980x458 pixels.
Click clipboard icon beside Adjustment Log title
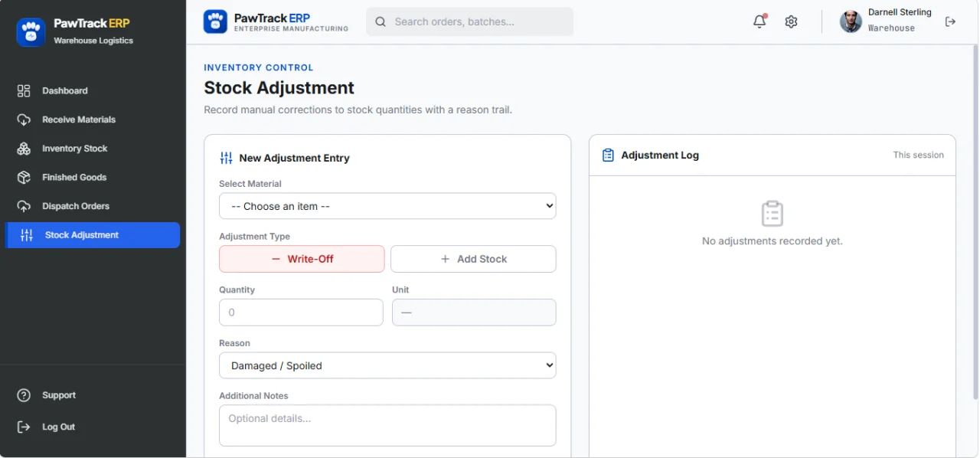(608, 155)
